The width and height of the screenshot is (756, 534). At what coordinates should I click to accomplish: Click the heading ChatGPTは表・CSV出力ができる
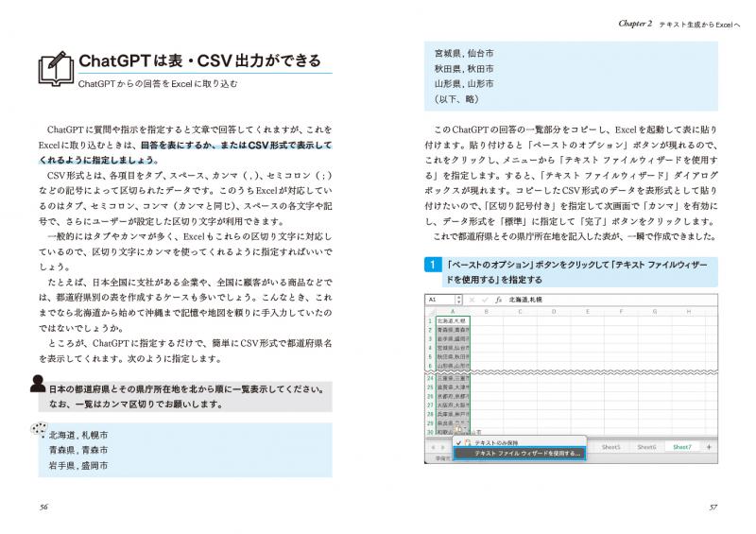click(x=199, y=60)
